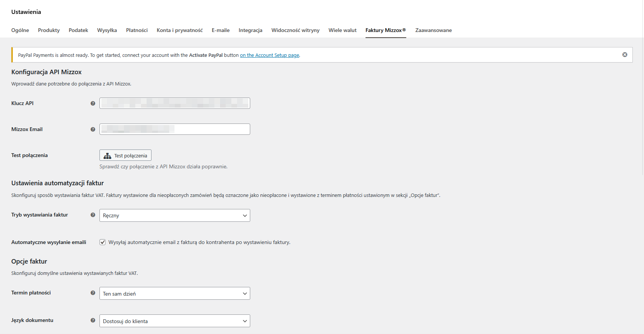
Task: Show help tooltip for Tryb wystawiania faktur
Action: point(93,215)
